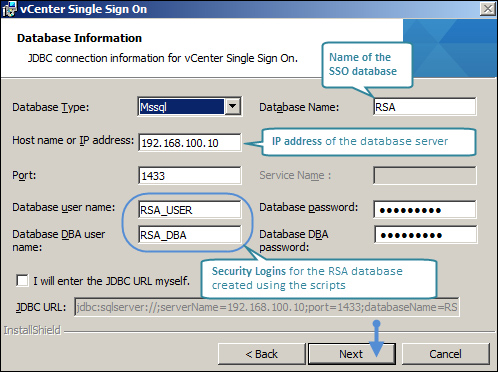Viewport: 498px width, 372px height.
Task: Click the 'Database Type:' label
Action: click(x=51, y=107)
